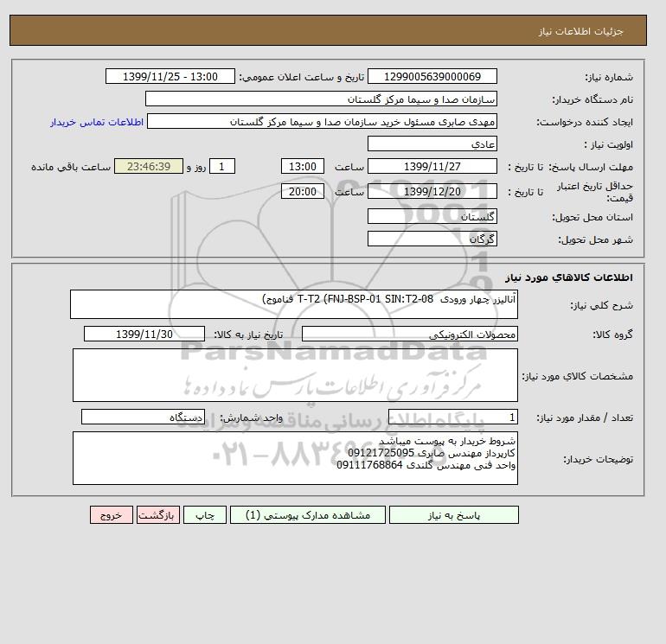The width and height of the screenshot is (666, 644).
Task: Click the need date field 1399/11/30
Action: [x=144, y=334]
